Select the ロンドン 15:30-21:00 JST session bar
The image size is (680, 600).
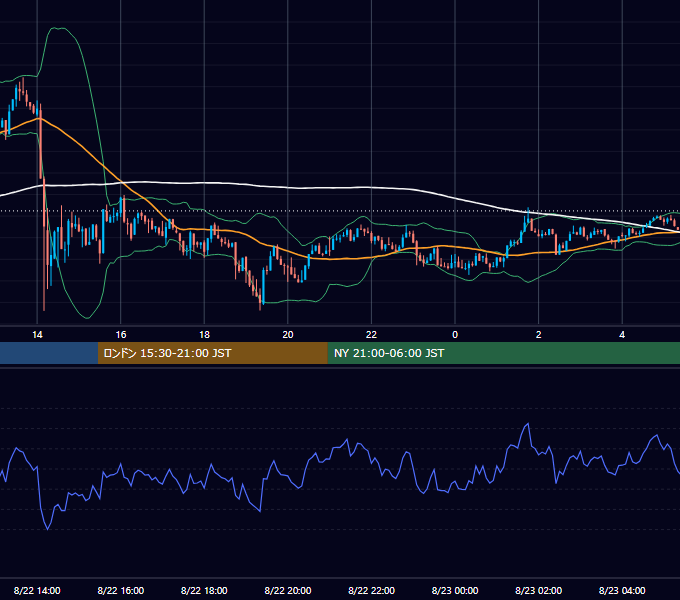coord(212,353)
